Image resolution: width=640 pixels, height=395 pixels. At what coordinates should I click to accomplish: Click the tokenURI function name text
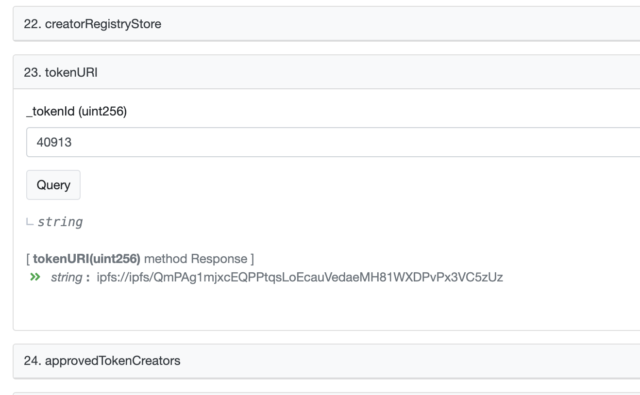pos(71,73)
